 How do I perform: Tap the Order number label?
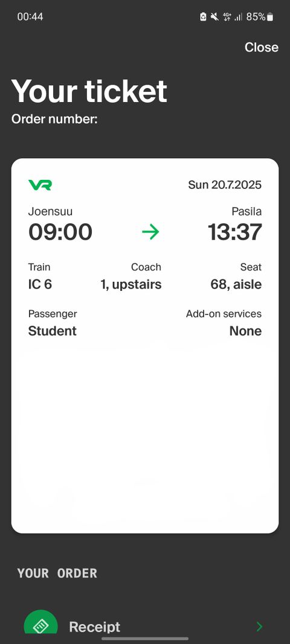point(54,120)
